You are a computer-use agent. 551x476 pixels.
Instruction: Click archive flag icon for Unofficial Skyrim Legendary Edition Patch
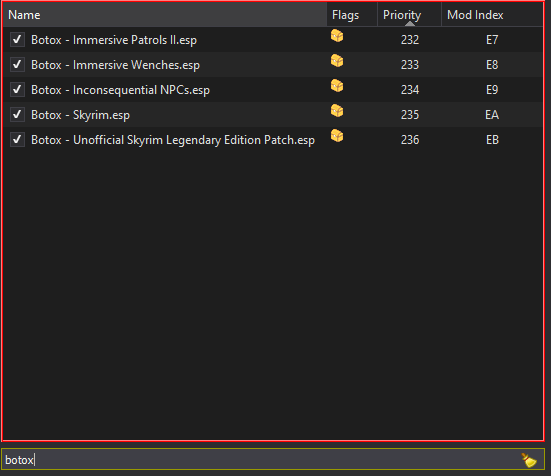point(337,136)
